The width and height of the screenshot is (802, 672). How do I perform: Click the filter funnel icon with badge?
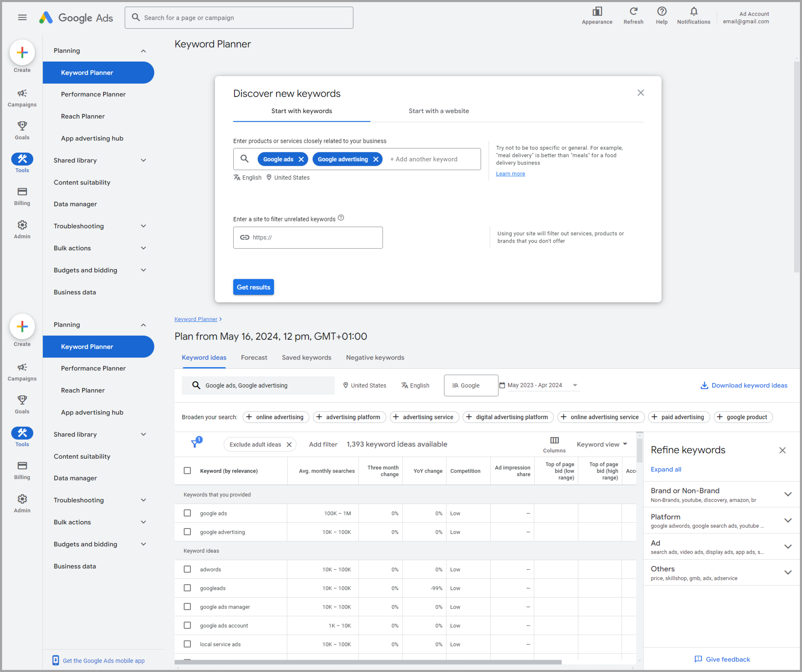click(196, 442)
